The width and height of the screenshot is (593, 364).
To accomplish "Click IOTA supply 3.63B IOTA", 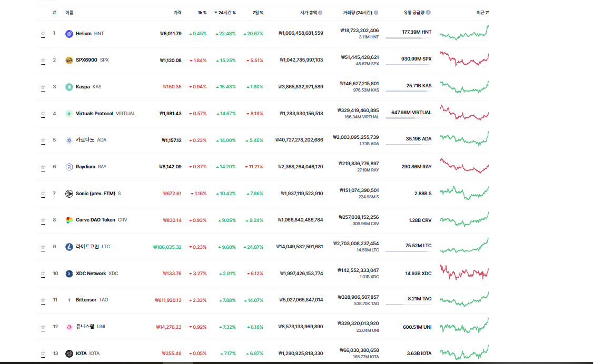I will coord(419,353).
